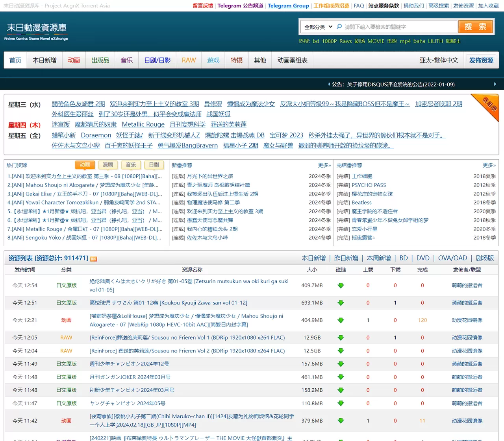The image size is (504, 441).
Task: Click the 末日動漫資源庫 site logo
Action: (x=36, y=31)
